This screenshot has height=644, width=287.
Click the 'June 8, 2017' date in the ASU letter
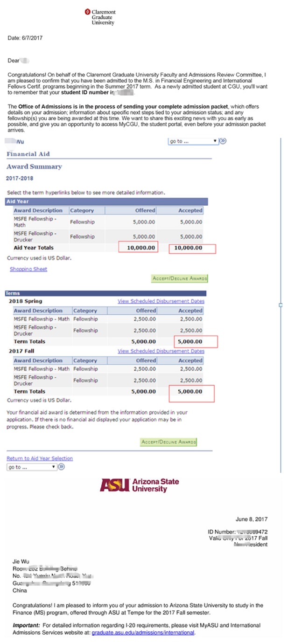coord(252,519)
